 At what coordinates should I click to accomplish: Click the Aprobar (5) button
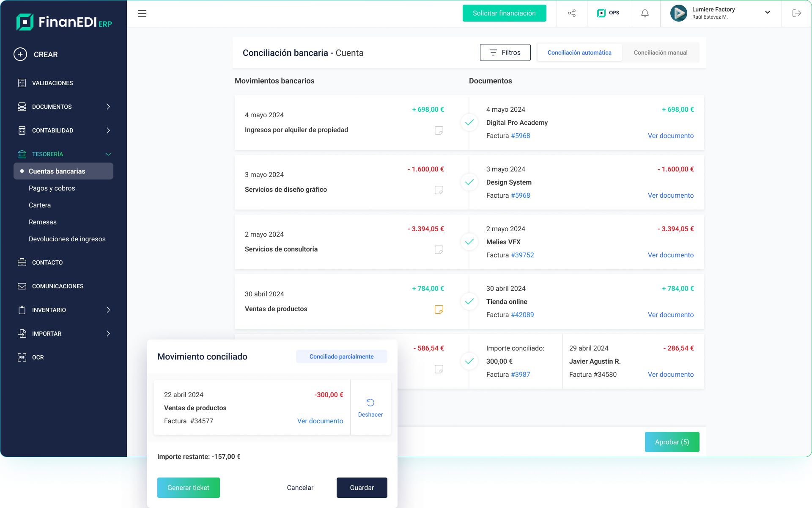(672, 442)
